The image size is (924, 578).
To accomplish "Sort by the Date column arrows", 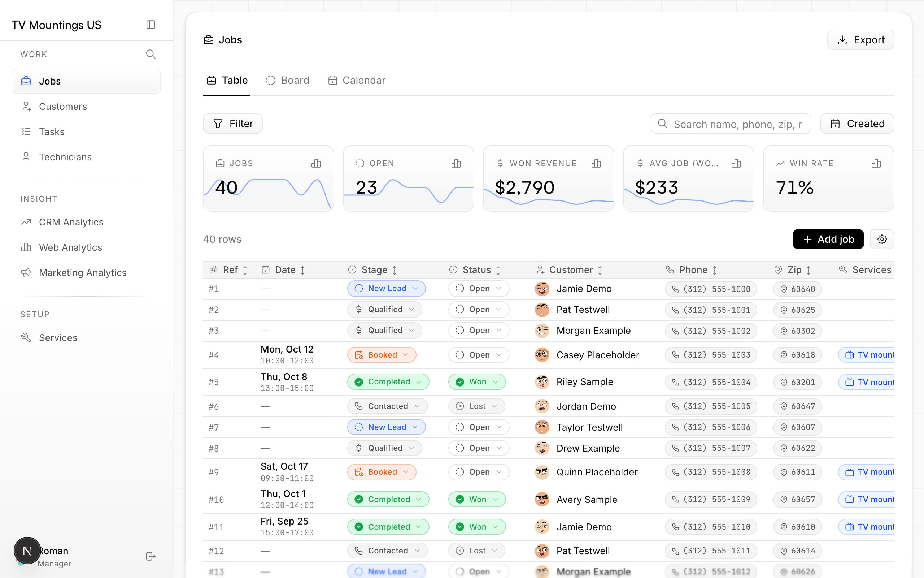I will click(303, 270).
